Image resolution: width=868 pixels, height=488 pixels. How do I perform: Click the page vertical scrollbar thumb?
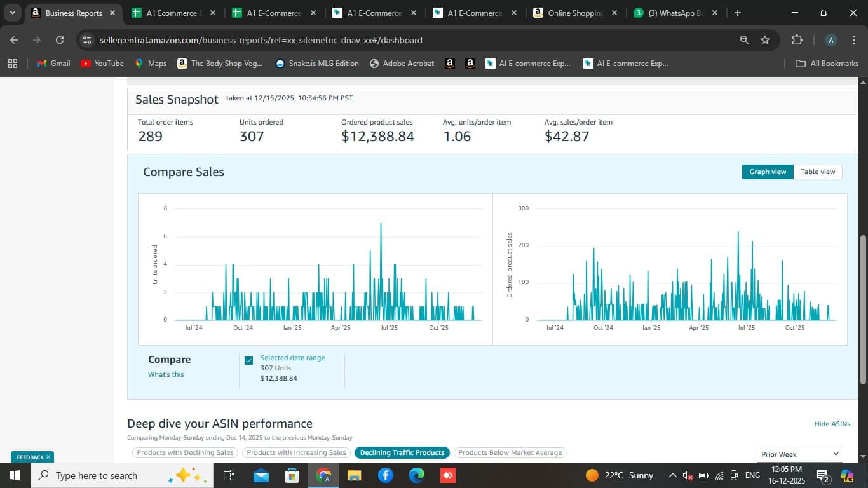863,309
